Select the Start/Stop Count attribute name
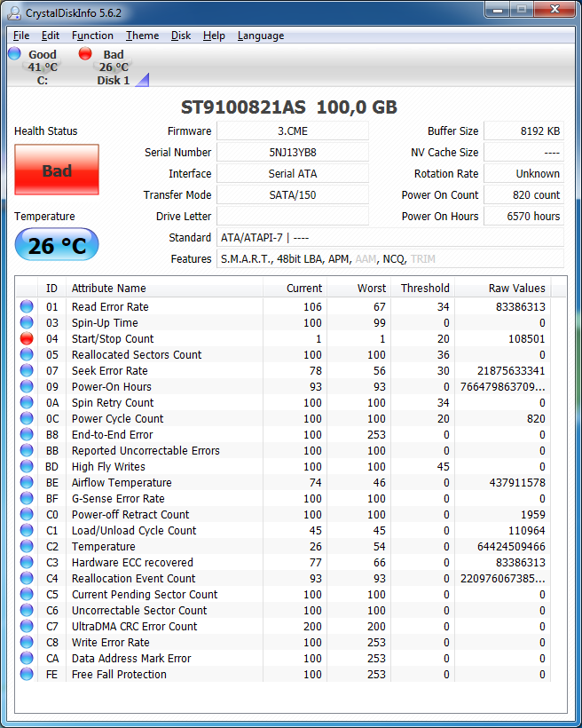582x728 pixels. [x=113, y=339]
